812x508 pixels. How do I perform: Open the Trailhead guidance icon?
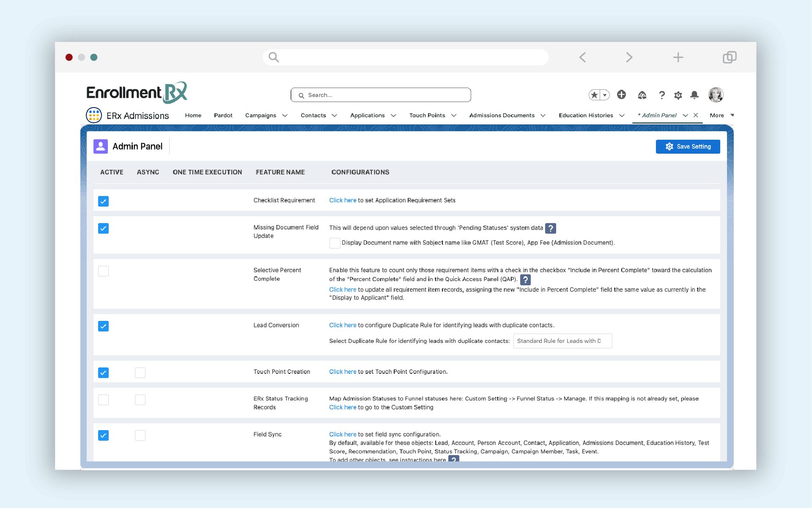tap(642, 95)
